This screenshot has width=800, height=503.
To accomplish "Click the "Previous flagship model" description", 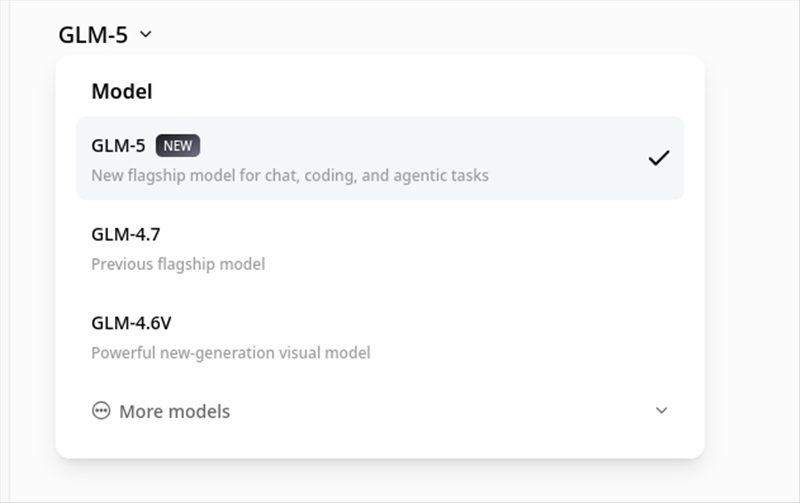I will point(178,265).
